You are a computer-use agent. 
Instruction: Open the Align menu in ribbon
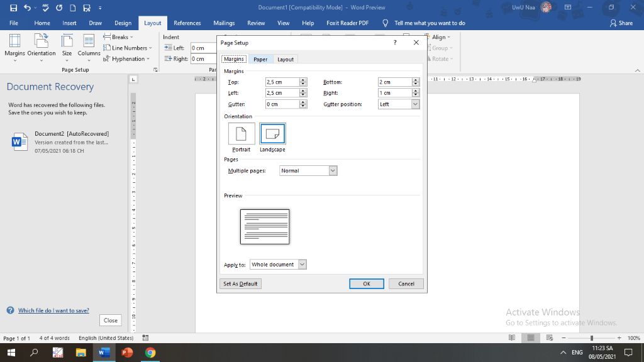click(440, 37)
